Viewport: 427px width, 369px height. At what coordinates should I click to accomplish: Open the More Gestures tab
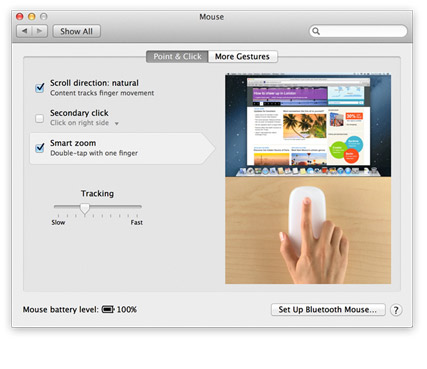point(242,57)
